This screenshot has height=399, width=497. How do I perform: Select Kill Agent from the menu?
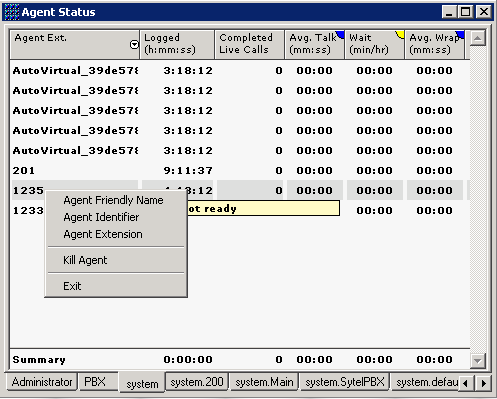click(85, 260)
